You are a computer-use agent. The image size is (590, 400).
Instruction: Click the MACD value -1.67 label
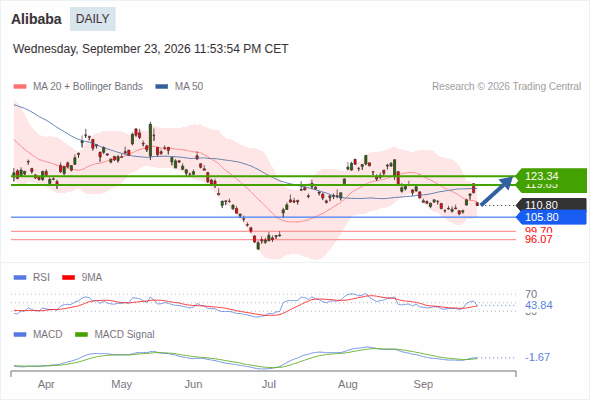click(537, 357)
